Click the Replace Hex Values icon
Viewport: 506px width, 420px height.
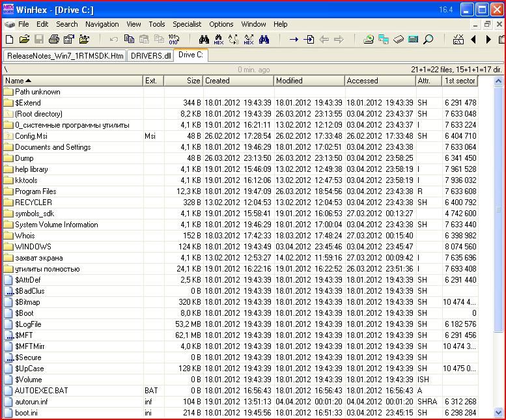click(x=249, y=40)
